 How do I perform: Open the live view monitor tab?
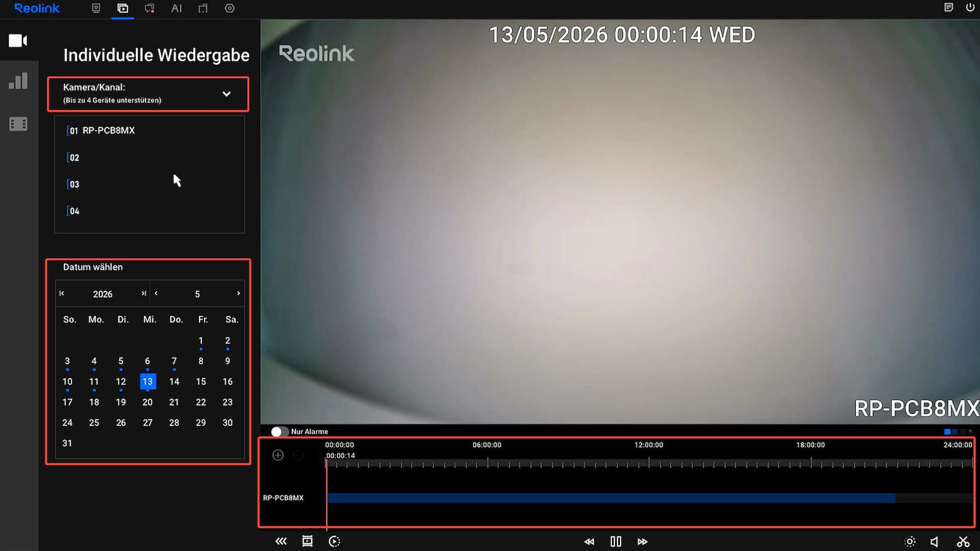tap(96, 8)
